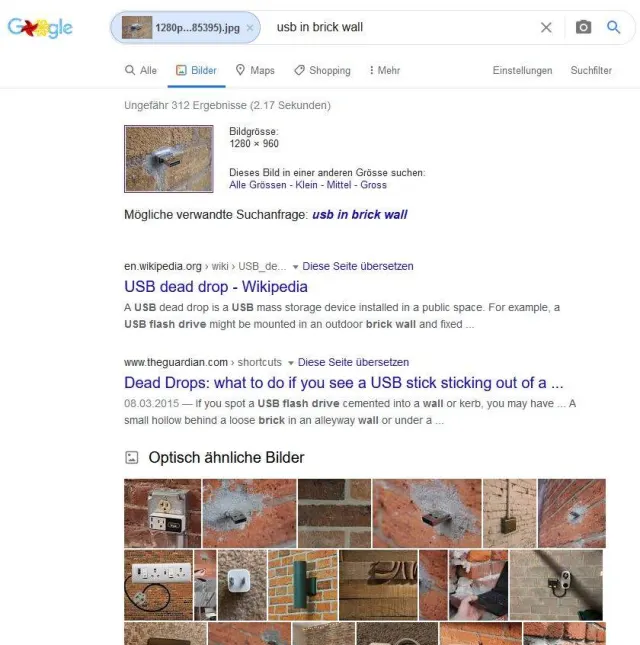Expand the dropdown arrow beside en.wikipedia.org result
640x645 pixels.
coord(295,267)
